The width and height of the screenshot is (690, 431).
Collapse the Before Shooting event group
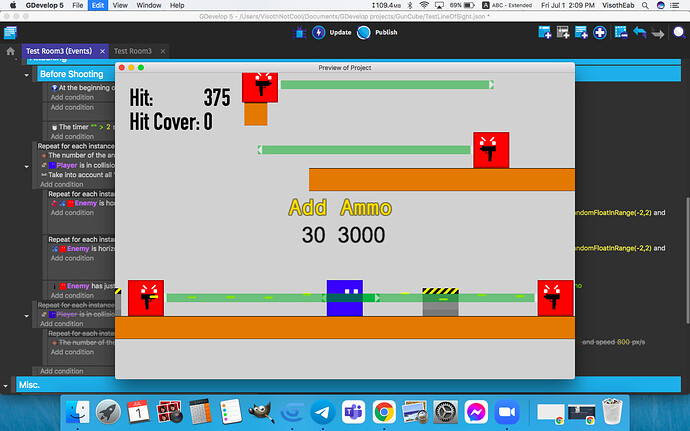point(27,74)
